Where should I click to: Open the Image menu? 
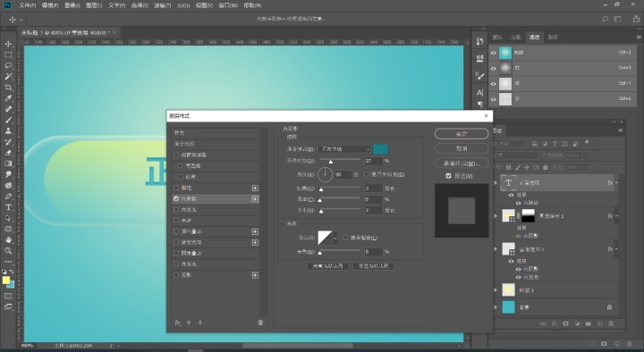pyautogui.click(x=72, y=5)
